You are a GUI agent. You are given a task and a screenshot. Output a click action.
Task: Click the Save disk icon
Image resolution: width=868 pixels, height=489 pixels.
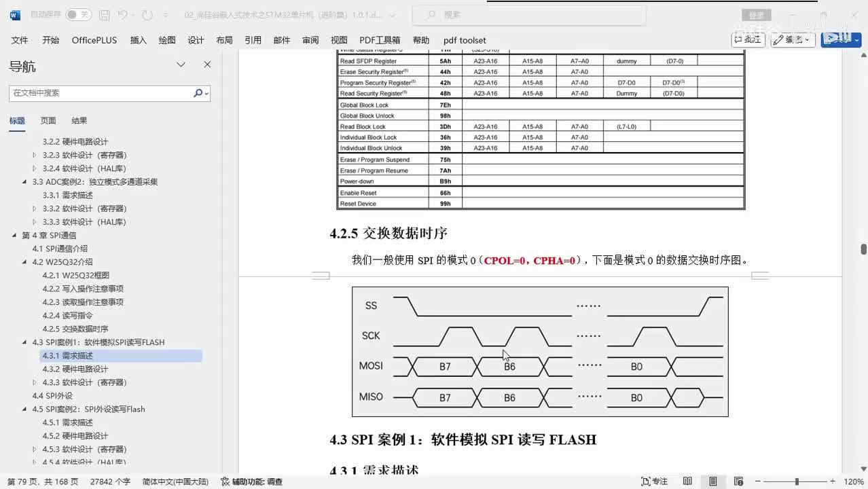point(104,15)
